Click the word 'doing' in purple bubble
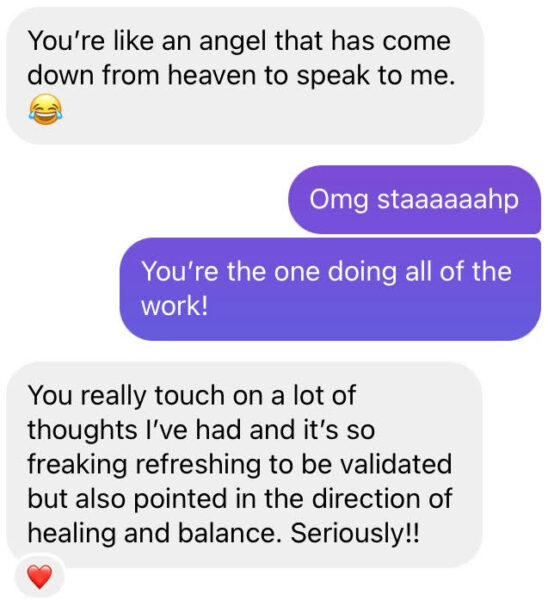 tap(362, 272)
